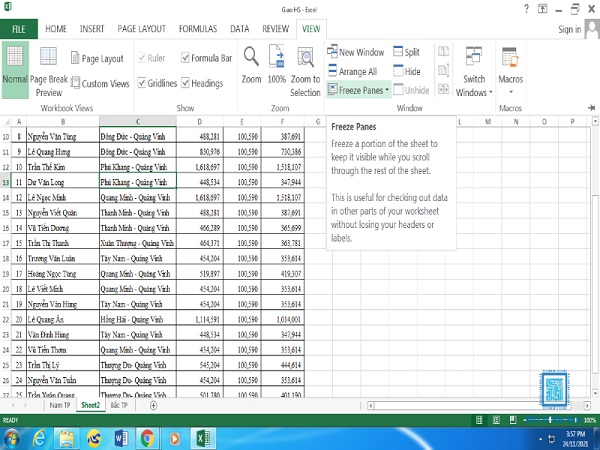Screen dimensions: 600x450
Task: Click cell Trần Thị Lý
Action: [63, 365]
